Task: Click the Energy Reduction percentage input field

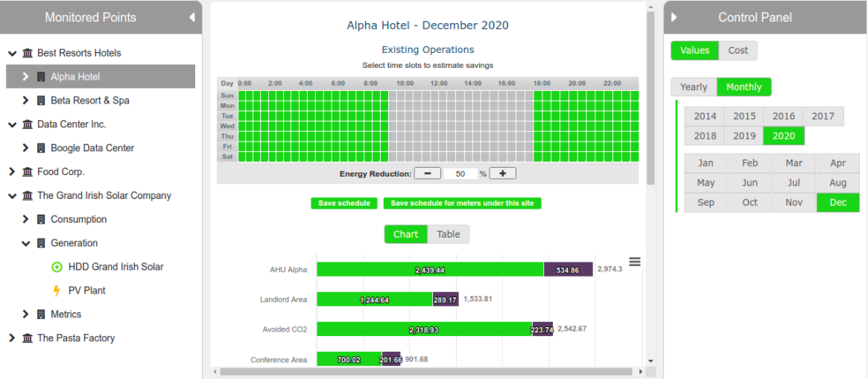Action: [460, 174]
